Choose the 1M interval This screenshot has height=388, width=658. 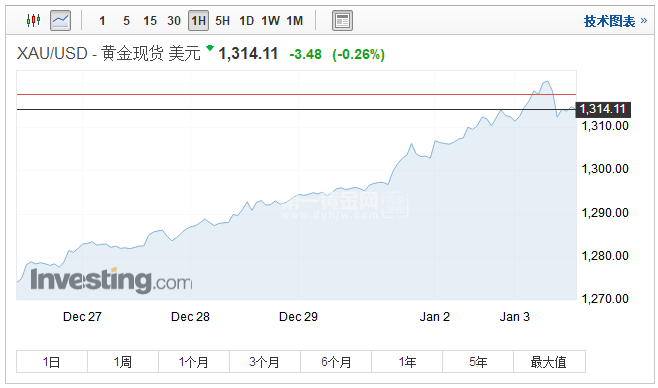(295, 21)
